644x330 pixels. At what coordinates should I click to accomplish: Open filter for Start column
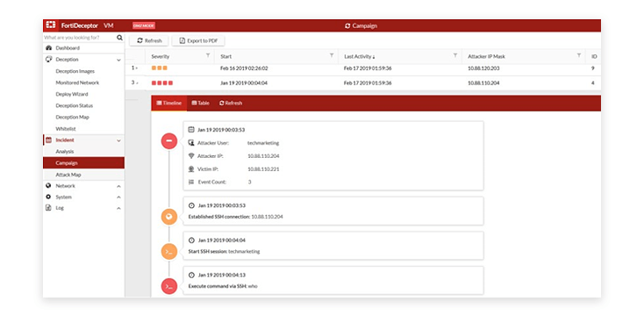(x=332, y=55)
